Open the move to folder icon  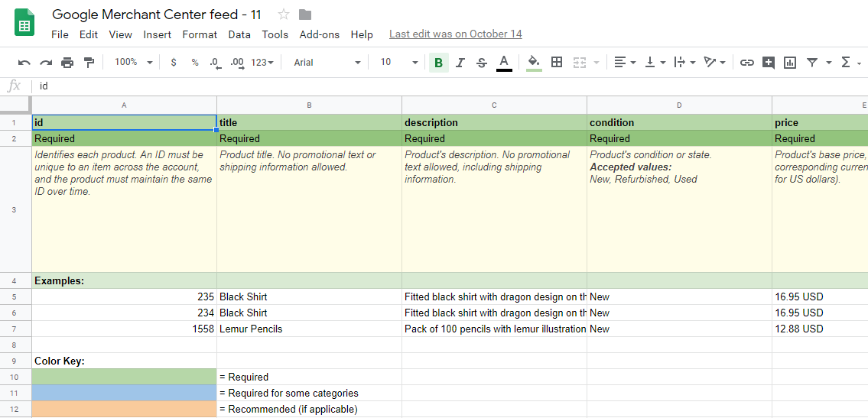point(304,15)
